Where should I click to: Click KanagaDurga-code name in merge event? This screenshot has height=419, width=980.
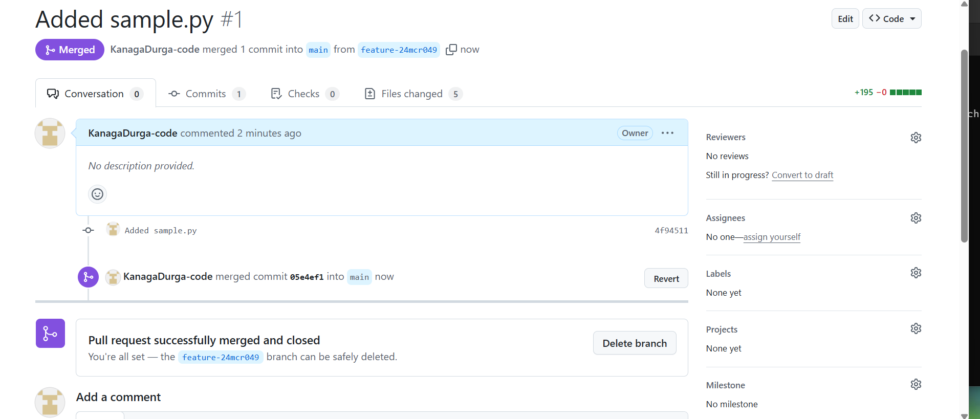[168, 277]
